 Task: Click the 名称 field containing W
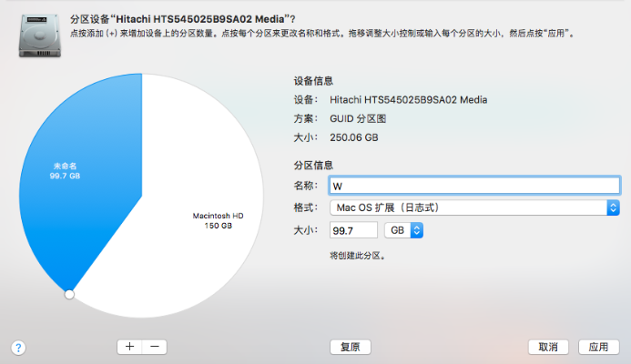(473, 186)
